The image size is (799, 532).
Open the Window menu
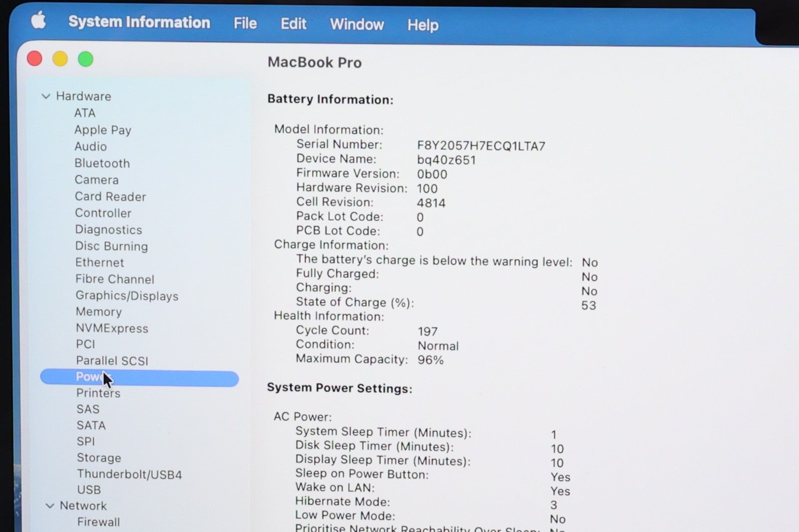click(x=357, y=24)
